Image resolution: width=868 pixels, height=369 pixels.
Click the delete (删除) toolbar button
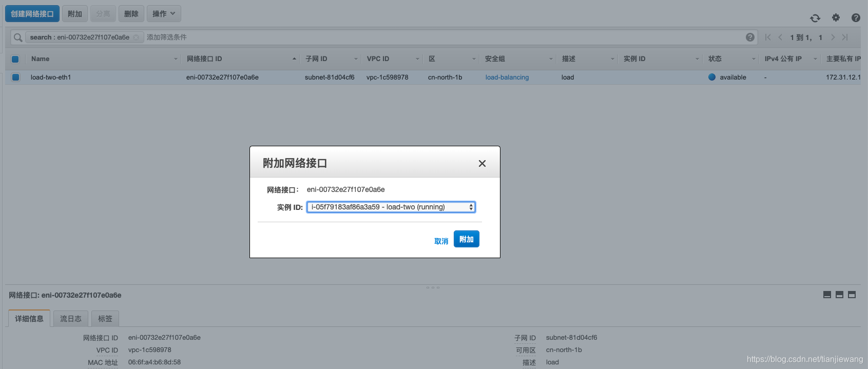pos(131,14)
